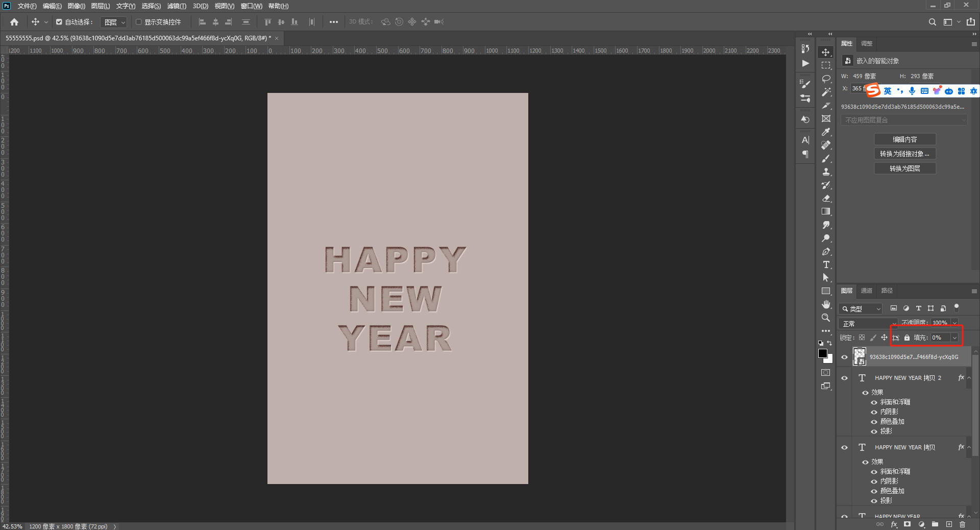Hide the HAPPY NEW YEAR 拷贝 2 layer
The height and width of the screenshot is (530, 980).
point(844,378)
